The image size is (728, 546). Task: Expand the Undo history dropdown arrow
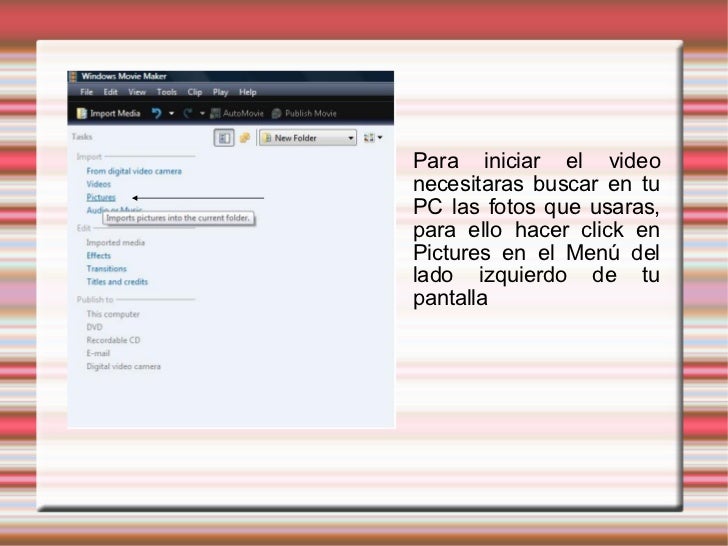[171, 113]
